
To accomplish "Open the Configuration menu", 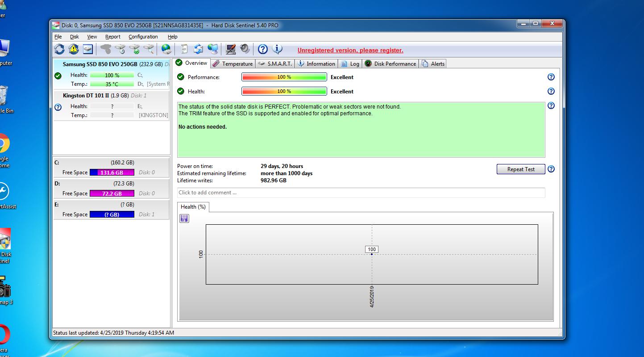I will (x=143, y=37).
